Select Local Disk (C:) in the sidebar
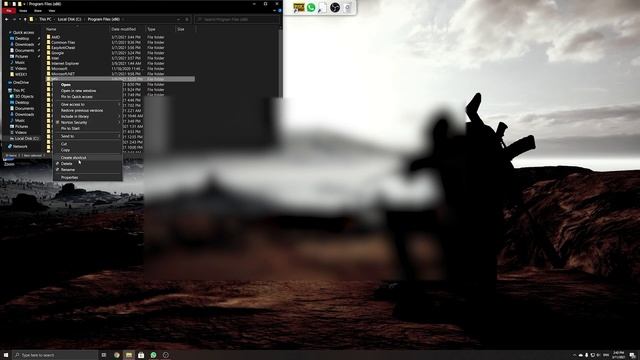 pyautogui.click(x=27, y=139)
